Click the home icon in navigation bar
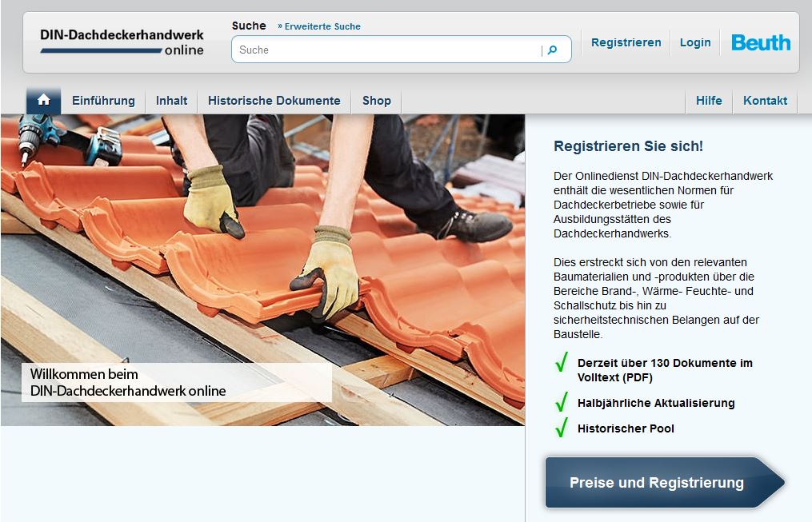Image resolution: width=812 pixels, height=522 pixels. pos(43,100)
